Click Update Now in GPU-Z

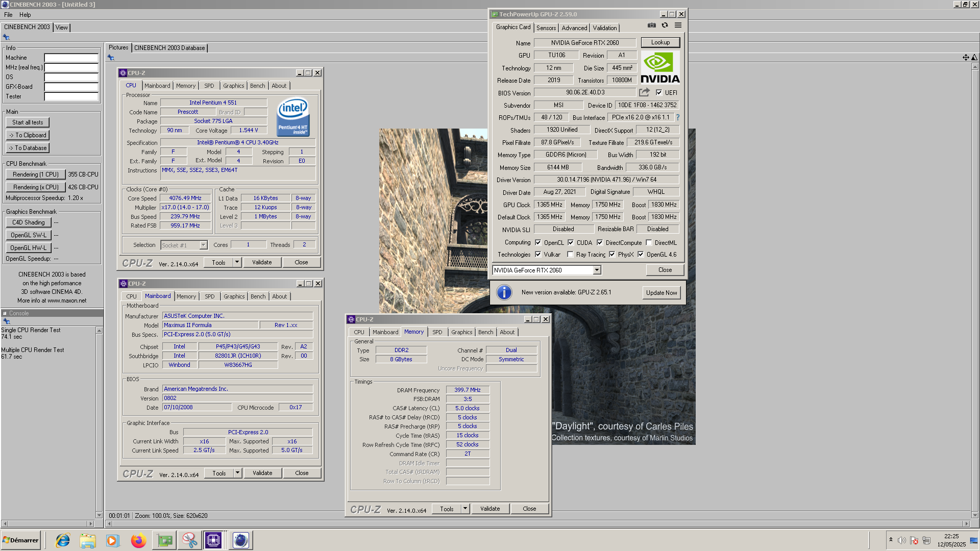pyautogui.click(x=661, y=292)
